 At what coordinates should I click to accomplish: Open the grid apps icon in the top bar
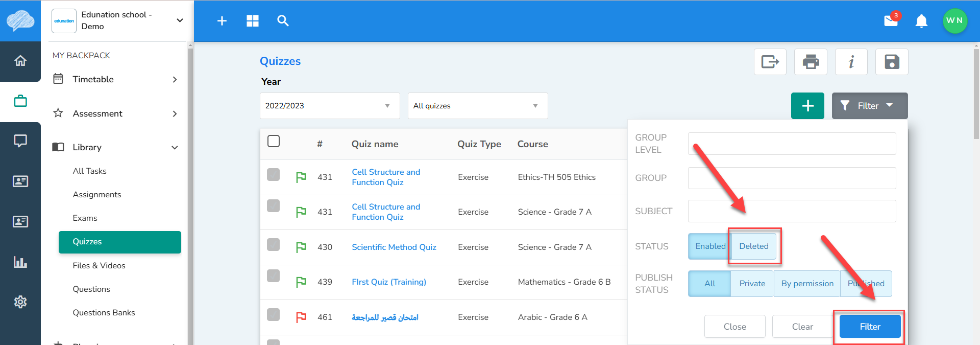point(253,21)
